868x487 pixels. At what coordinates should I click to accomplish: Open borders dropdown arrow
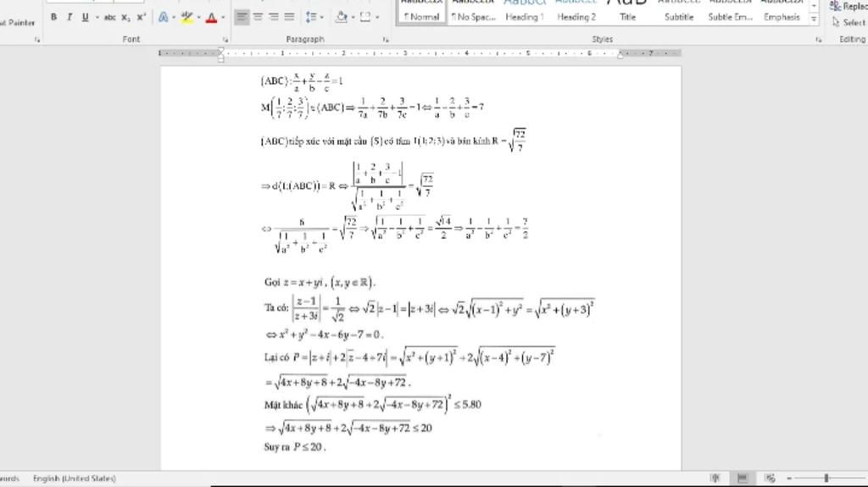[x=377, y=17]
